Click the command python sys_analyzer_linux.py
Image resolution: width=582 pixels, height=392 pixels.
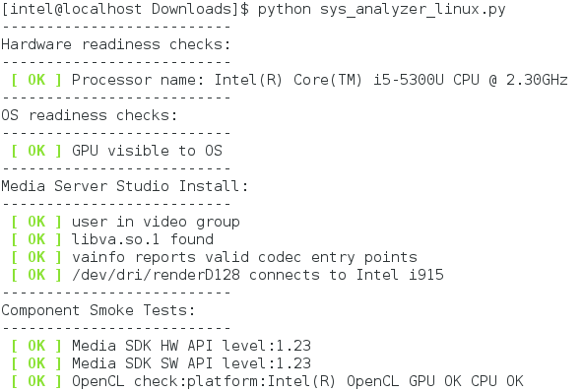click(381, 9)
